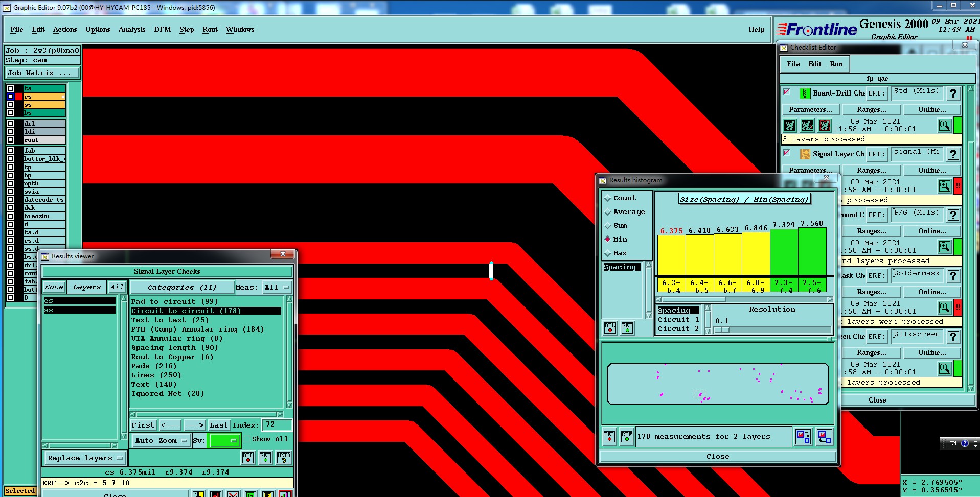Click the next arrow button in Results viewer

[x=195, y=425]
